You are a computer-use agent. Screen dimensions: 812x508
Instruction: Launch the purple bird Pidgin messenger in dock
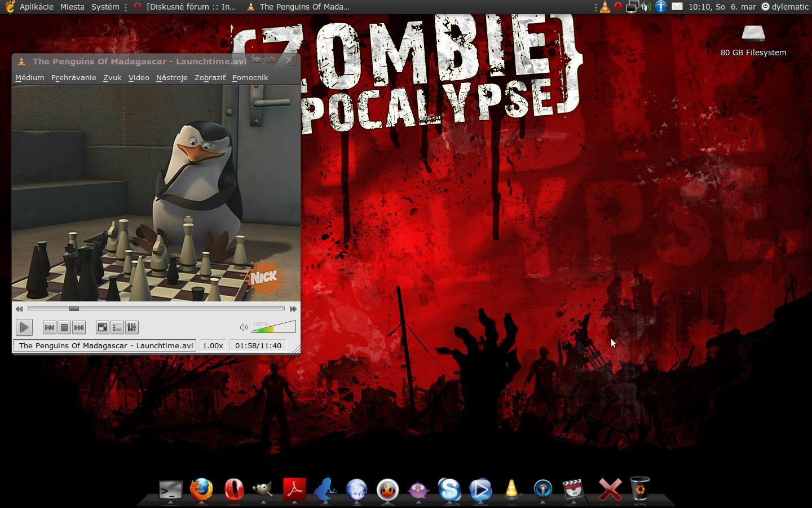(418, 489)
